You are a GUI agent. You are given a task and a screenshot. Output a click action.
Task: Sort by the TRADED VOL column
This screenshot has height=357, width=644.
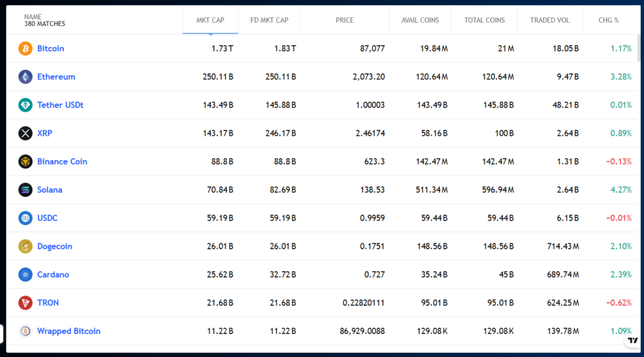tap(550, 20)
